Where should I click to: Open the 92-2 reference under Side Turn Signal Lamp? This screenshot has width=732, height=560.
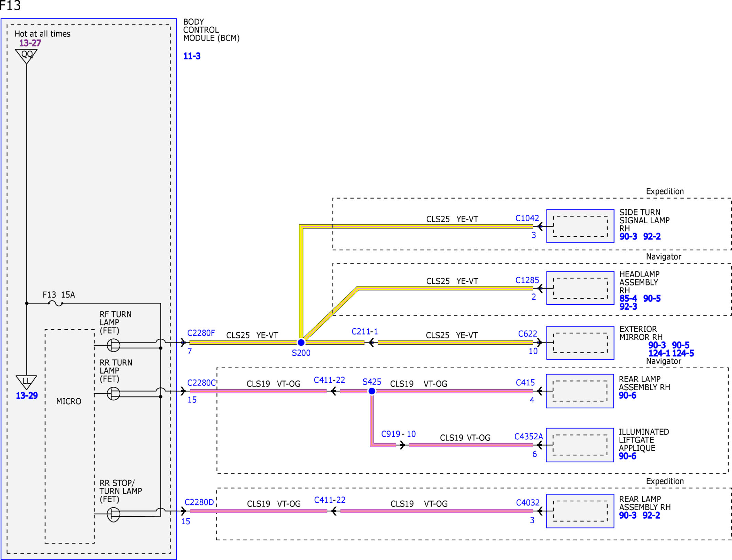click(x=652, y=236)
